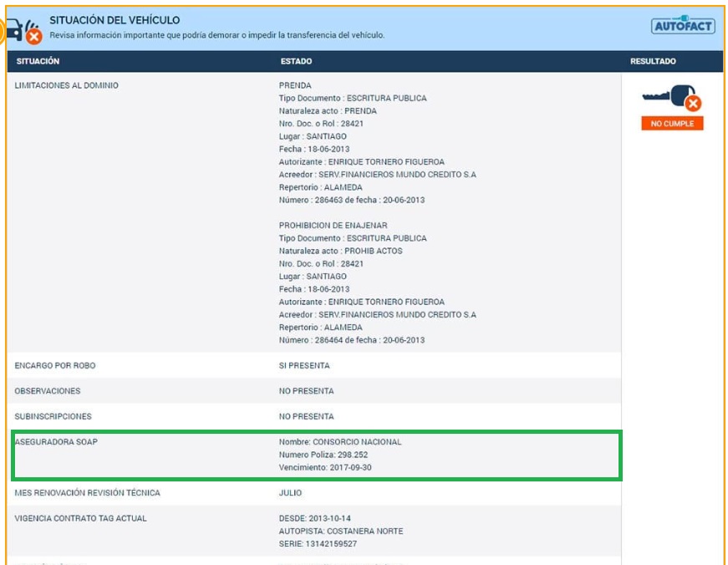Select MES RENOVACIÓN REVISIÓN TÉCNICA row label

[x=87, y=493]
